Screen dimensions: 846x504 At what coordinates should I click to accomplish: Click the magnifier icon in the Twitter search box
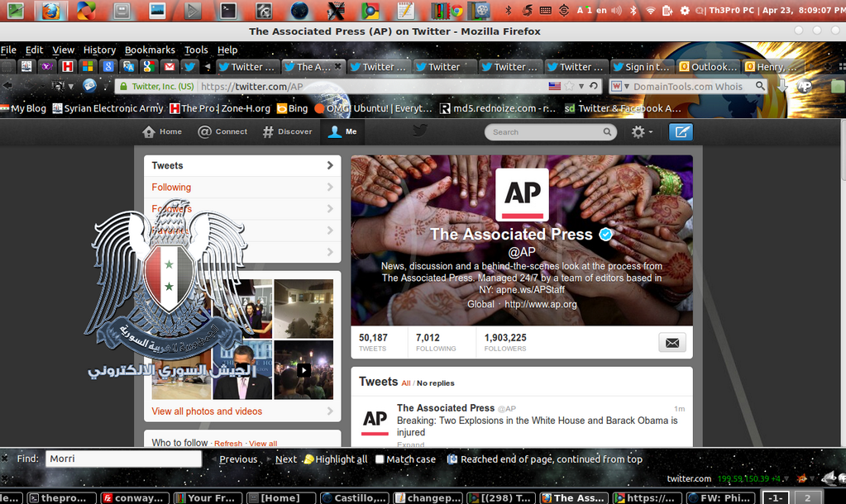tap(607, 132)
